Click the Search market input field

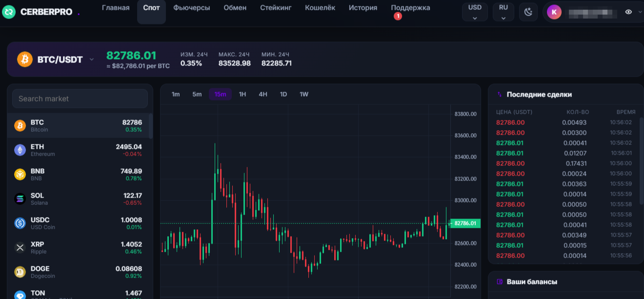(x=80, y=99)
